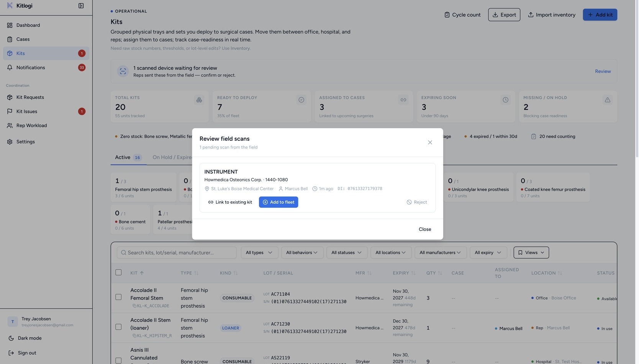Open the All behaviors dropdown
639x364 pixels.
click(302, 253)
